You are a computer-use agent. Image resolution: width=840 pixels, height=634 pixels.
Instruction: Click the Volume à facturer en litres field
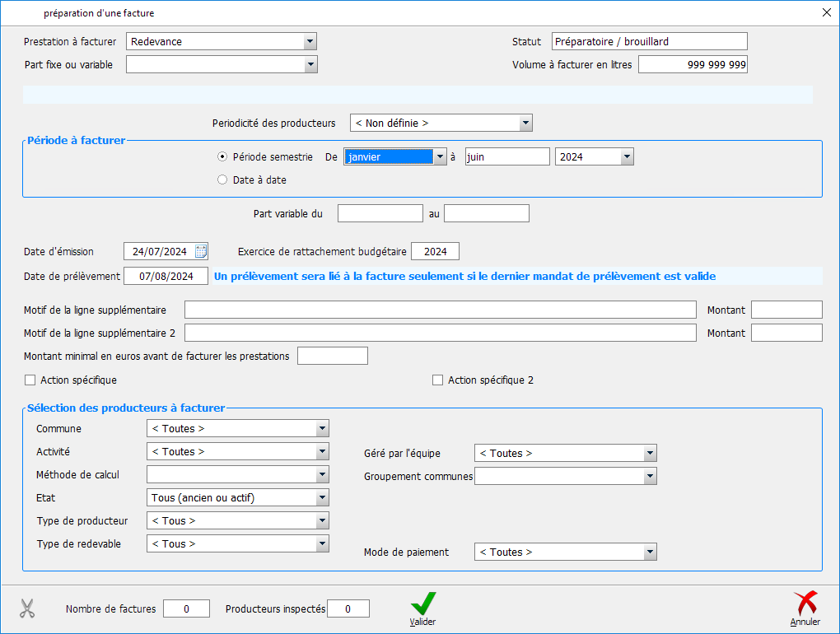tap(692, 64)
